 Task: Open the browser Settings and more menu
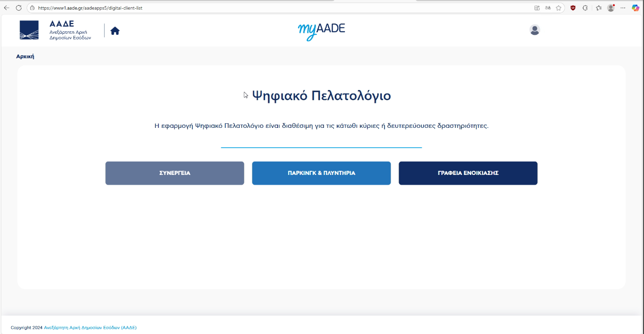click(623, 8)
